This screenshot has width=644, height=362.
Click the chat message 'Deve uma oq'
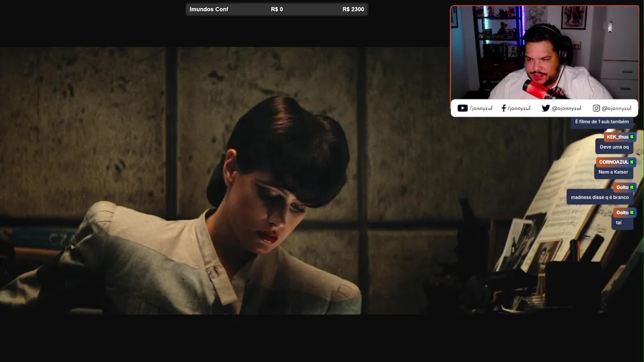614,147
